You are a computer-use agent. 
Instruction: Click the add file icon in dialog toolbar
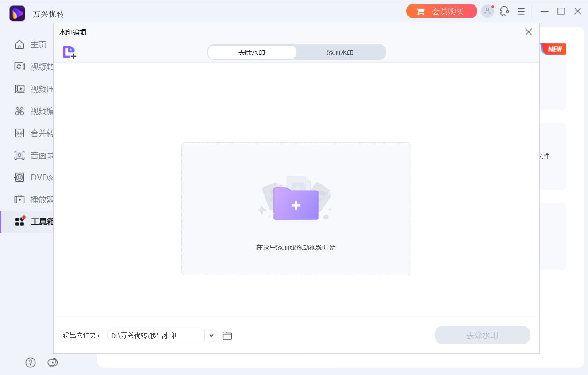70,52
